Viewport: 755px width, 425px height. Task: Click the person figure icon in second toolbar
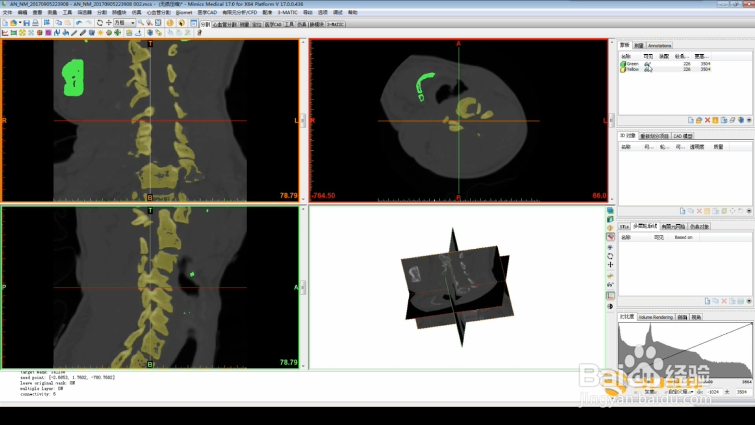tap(199, 33)
